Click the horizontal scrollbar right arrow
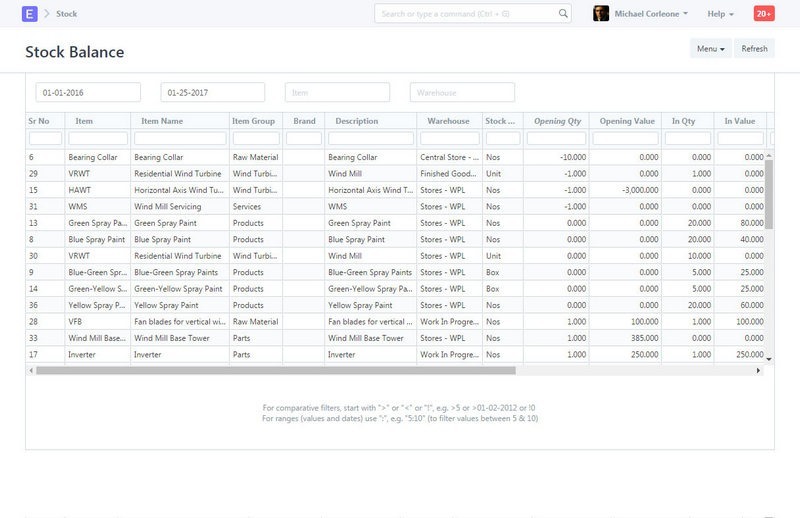The height and width of the screenshot is (518, 800). (x=757, y=370)
